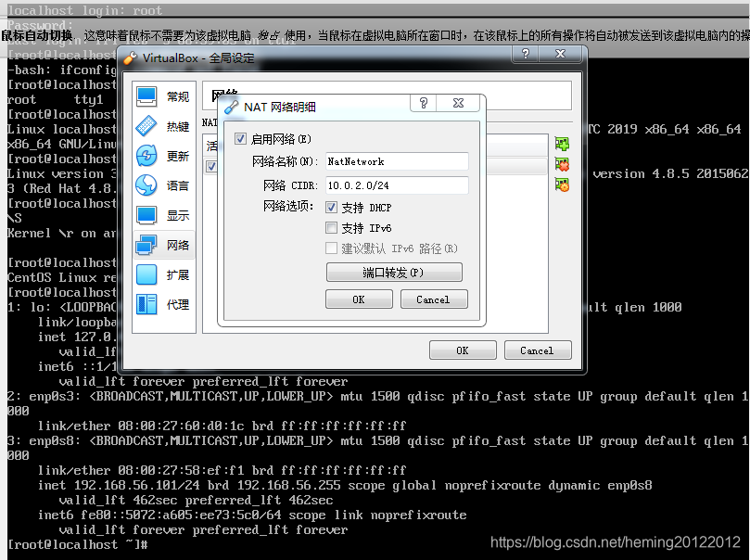The image size is (750, 560).
Task: Open the 扩展 (Extensions) settings category
Action: (x=163, y=274)
